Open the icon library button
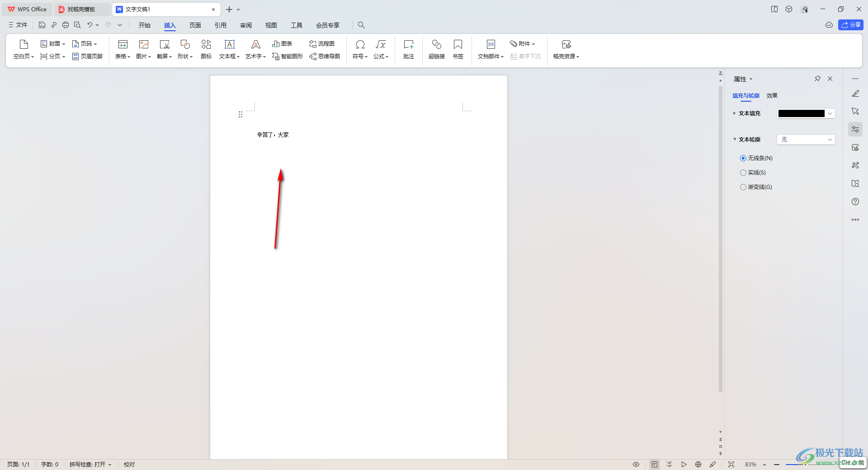Screen dimensions: 868x470 click(x=206, y=49)
